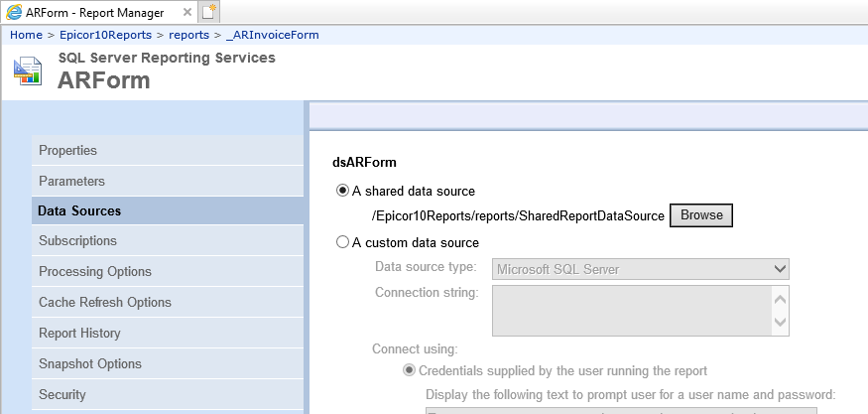Select 'A custom data source' radio button
The width and height of the screenshot is (868, 414).
[x=342, y=242]
